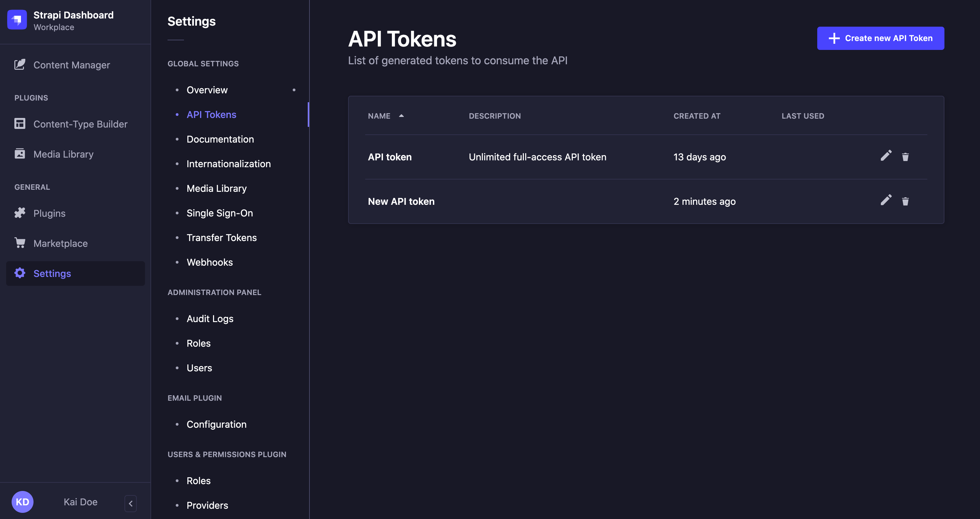This screenshot has width=980, height=519.
Task: Open the Transfer Tokens page
Action: (222, 237)
